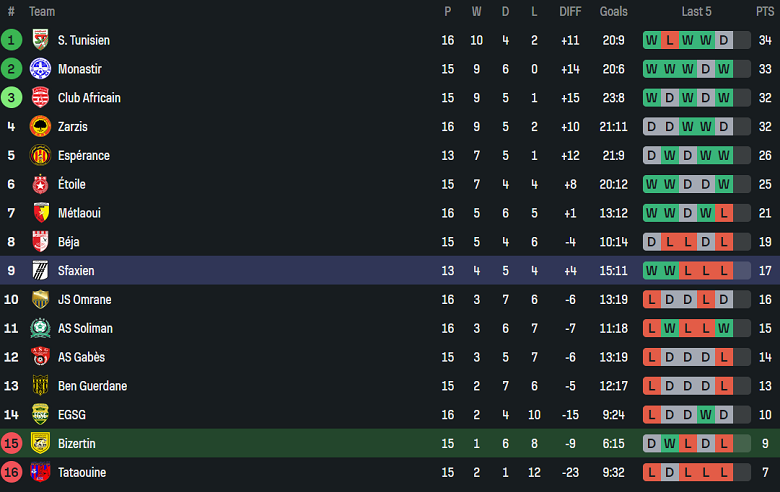Screen dimensions: 780x492
Task: Click the Espérance club crest
Action: pyautogui.click(x=40, y=155)
